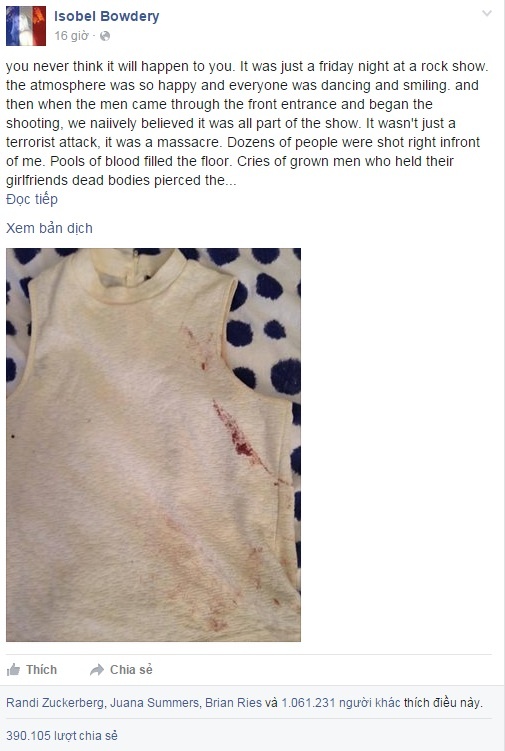
Task: Click the shirt collar in the photo
Action: [x=137, y=278]
